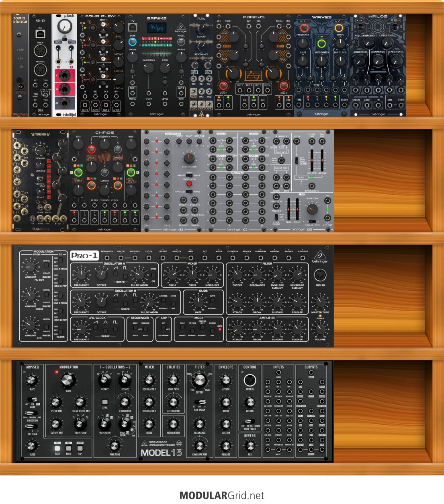Click the red RATE button on Chaos
Screen dimensions: 444x504
pos(91,150)
